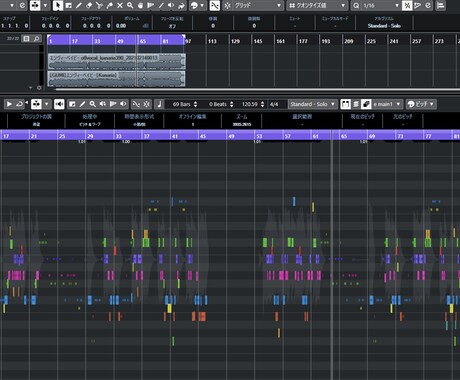The width and height of the screenshot is (460, 380).
Task: Open the 1/16 quantize preset dropdown
Action: pos(380,5)
